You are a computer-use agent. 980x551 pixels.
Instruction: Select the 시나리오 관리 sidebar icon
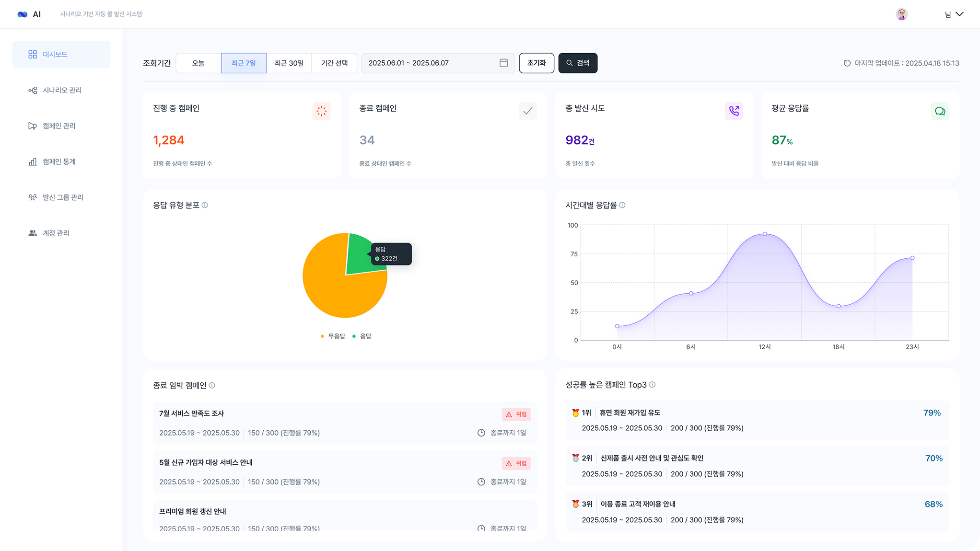[x=33, y=90]
